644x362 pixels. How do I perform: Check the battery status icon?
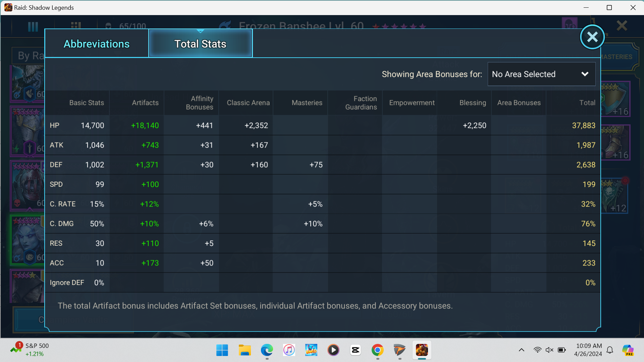[x=562, y=350]
